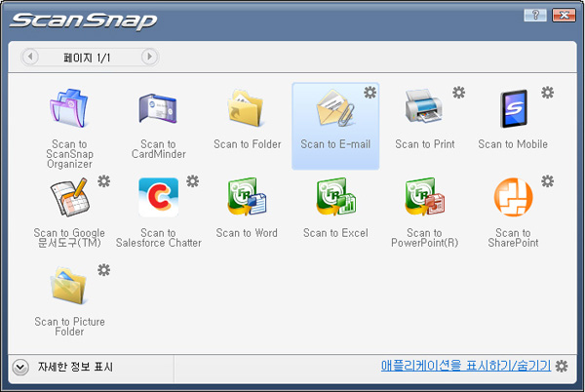
Task: Pick the Scan to Mobile tablet icon
Action: (514, 108)
